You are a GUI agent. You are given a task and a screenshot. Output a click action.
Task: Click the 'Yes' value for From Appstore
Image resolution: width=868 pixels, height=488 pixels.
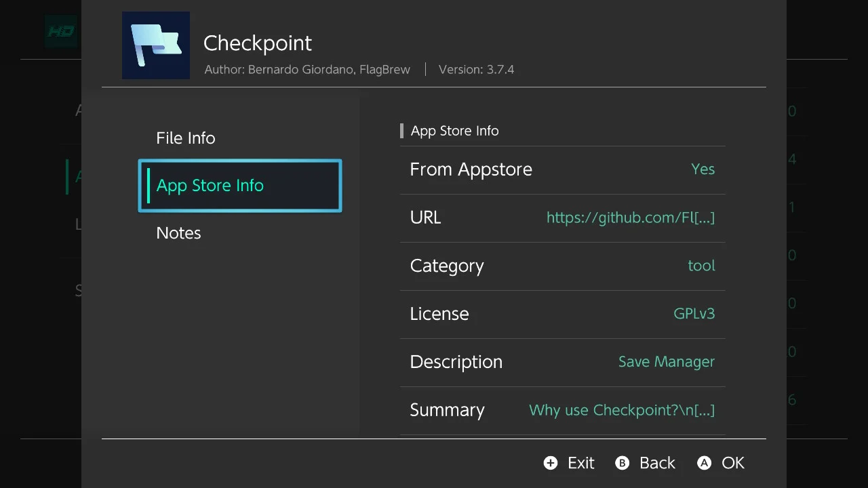pos(703,169)
